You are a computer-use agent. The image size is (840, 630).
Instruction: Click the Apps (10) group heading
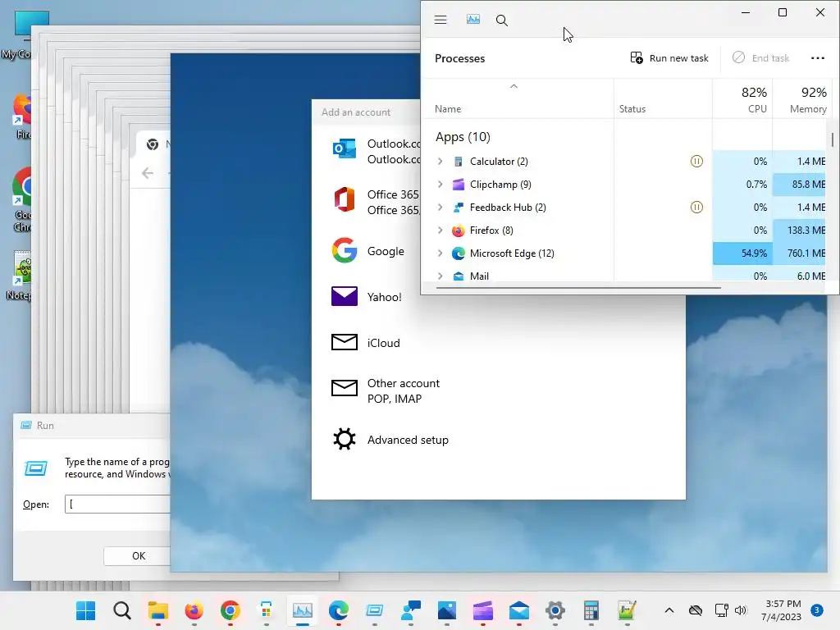tap(463, 137)
